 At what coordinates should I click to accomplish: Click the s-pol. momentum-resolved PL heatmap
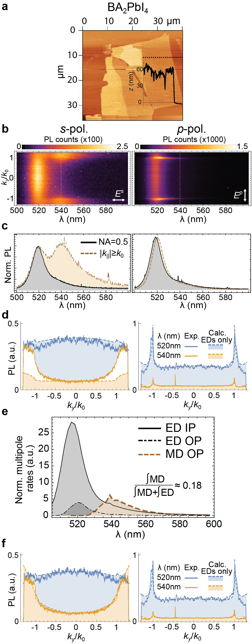point(72,178)
